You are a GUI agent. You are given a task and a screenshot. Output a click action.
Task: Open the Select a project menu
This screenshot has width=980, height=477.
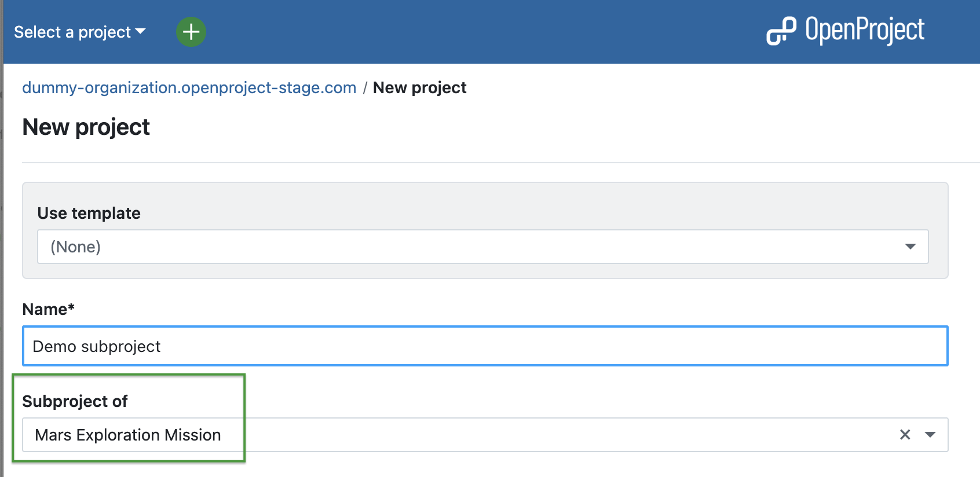pyautogui.click(x=73, y=32)
